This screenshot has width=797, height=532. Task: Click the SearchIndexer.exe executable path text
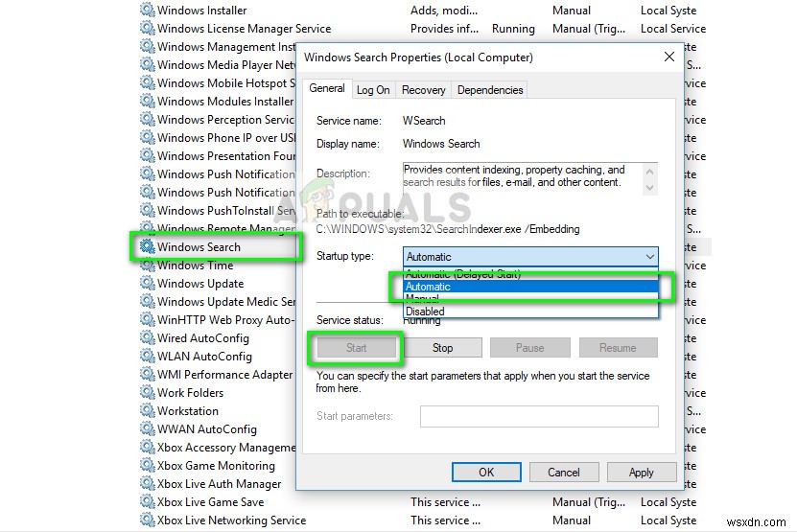coord(447,229)
